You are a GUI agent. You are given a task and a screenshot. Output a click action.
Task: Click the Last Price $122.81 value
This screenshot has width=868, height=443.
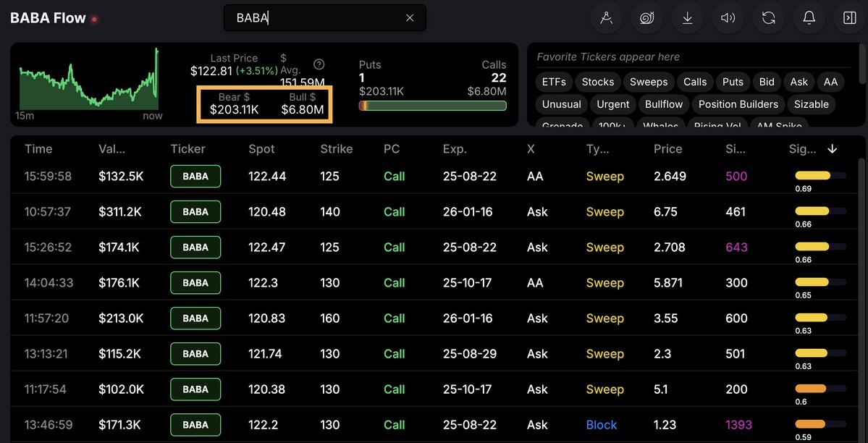click(211, 71)
